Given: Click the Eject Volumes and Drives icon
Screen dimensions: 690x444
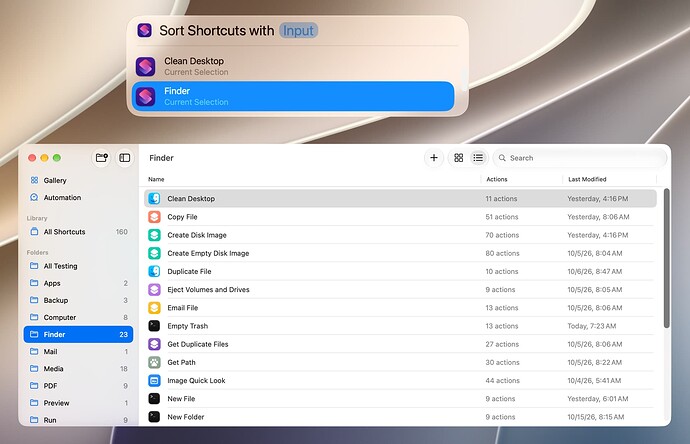Looking at the screenshot, I should point(154,290).
